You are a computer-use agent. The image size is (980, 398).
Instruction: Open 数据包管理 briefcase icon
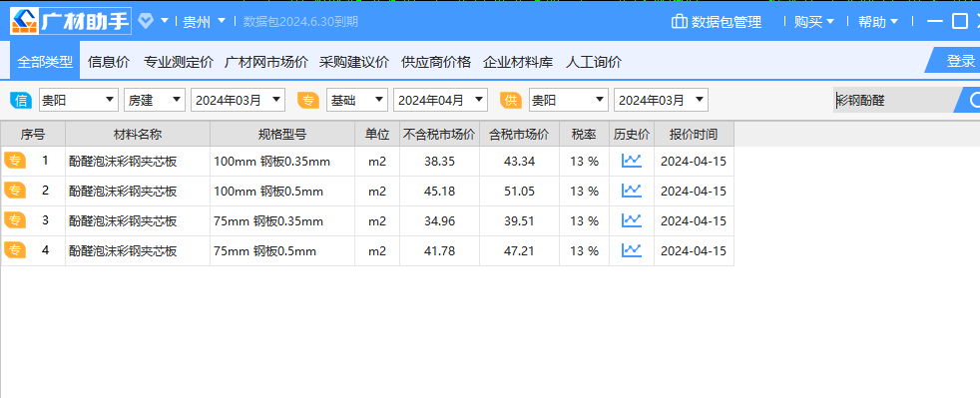pyautogui.click(x=680, y=22)
